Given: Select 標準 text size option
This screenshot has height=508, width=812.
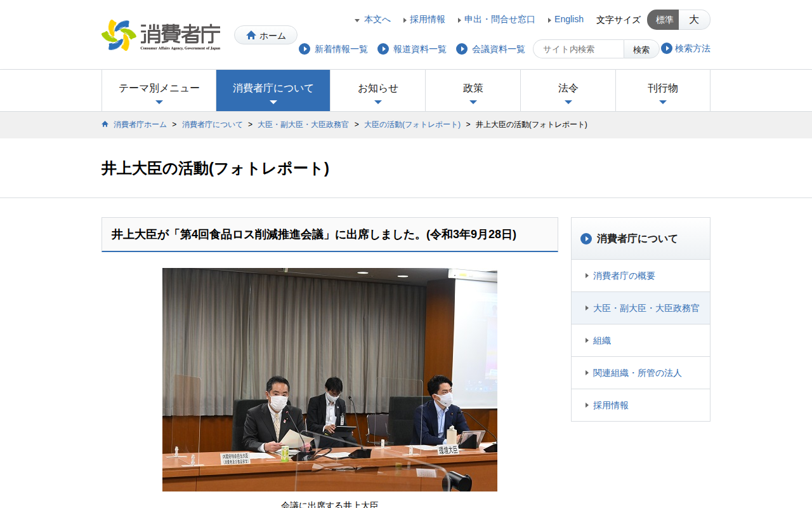Looking at the screenshot, I should 664,20.
